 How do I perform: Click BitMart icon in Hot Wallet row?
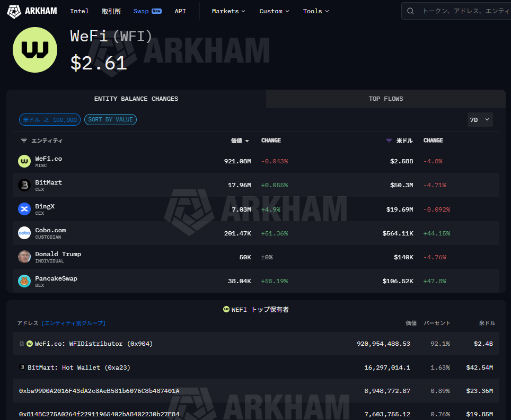click(22, 367)
